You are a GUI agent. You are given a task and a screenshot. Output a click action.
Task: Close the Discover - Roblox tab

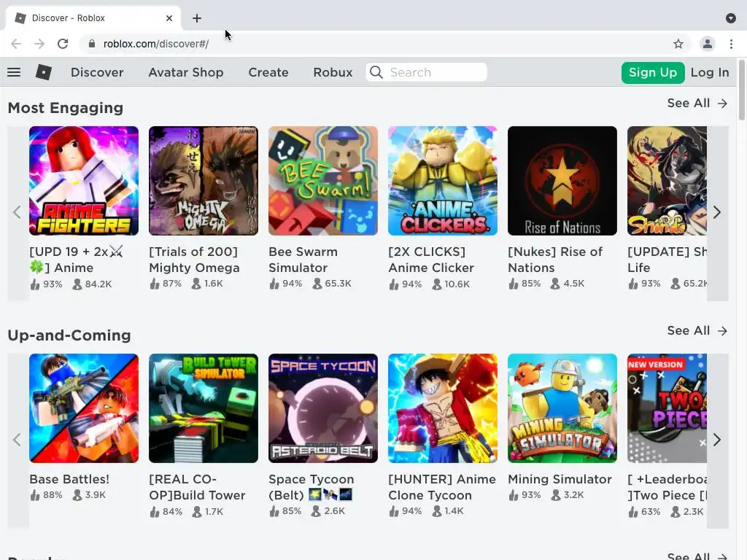pyautogui.click(x=169, y=18)
